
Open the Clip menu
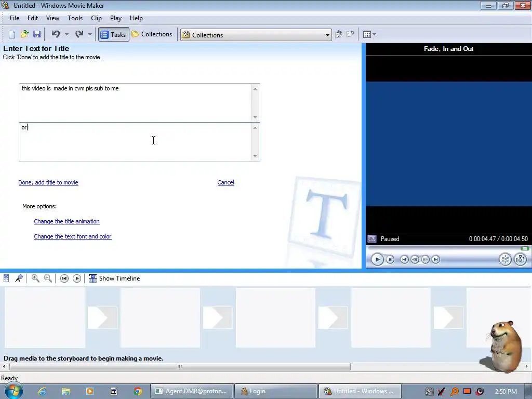pos(96,18)
